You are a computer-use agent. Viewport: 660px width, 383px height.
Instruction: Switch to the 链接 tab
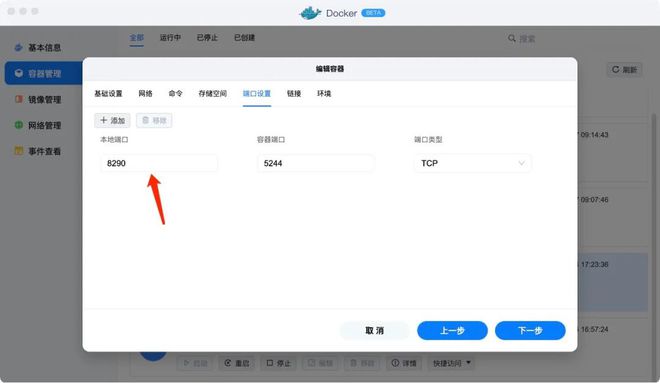pos(294,93)
